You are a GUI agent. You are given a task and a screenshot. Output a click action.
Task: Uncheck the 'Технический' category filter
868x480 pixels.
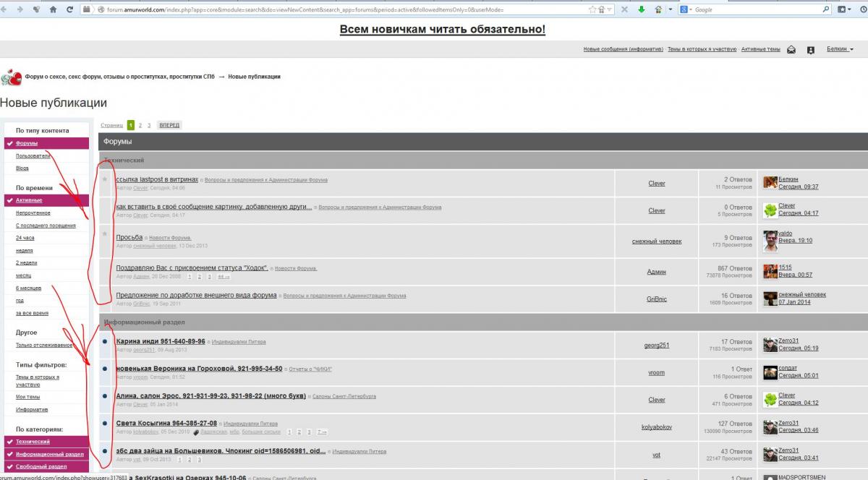tap(33, 441)
